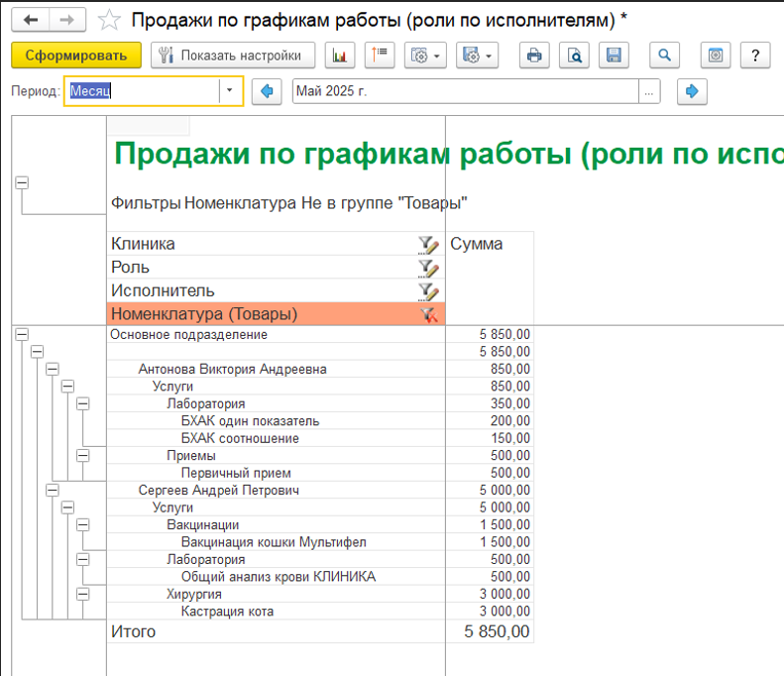Screen dimensions: 784x676
Task: Open print preview icon
Action: pos(575,55)
